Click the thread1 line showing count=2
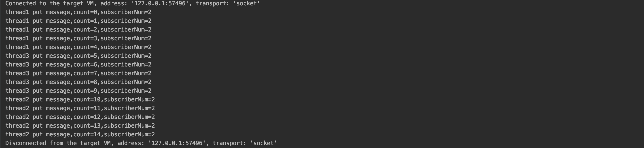This screenshot has width=644, height=148. [78, 30]
